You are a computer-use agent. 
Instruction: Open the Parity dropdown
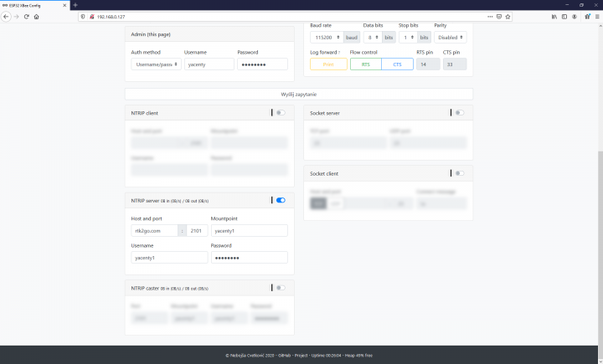(x=451, y=37)
